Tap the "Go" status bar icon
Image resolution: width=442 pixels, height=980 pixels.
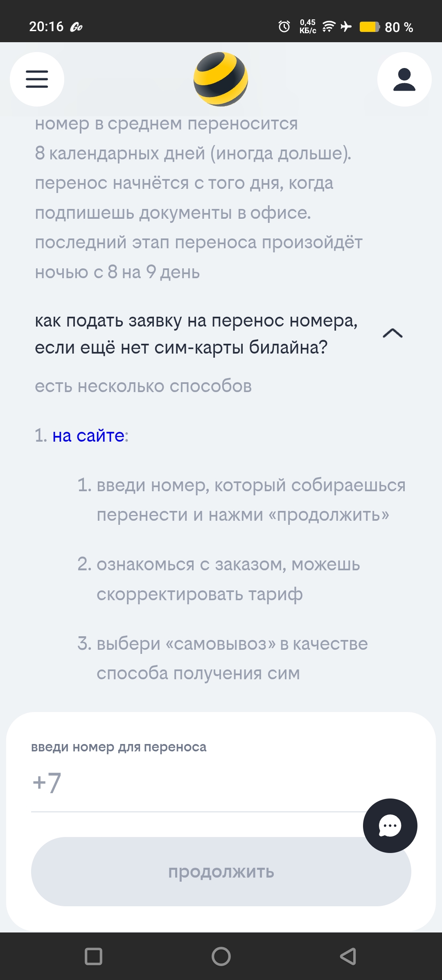77,27
